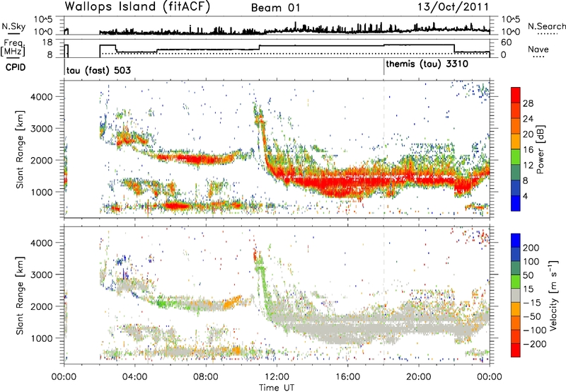
Task: Click the 16 label on Power colorbar
Action: click(528, 150)
